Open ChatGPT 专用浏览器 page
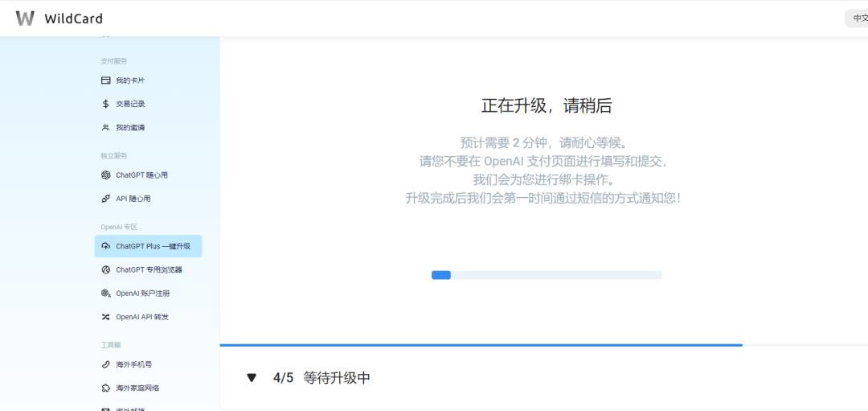The height and width of the screenshot is (411, 868). point(149,269)
